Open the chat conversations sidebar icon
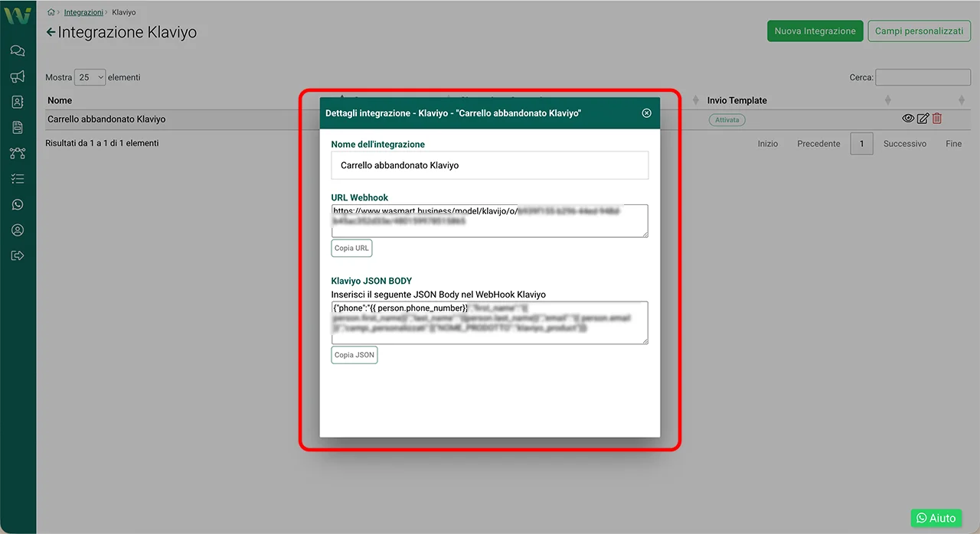Viewport: 980px width, 534px height. click(18, 51)
